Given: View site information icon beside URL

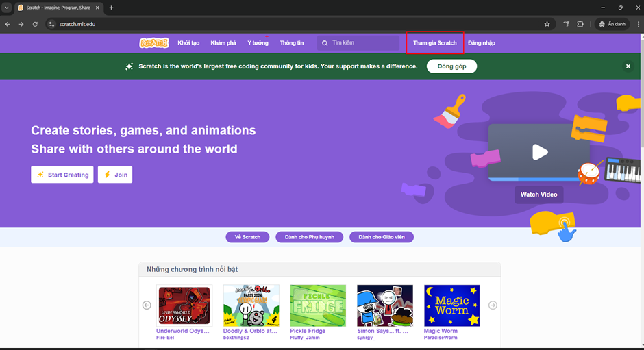Looking at the screenshot, I should point(51,24).
